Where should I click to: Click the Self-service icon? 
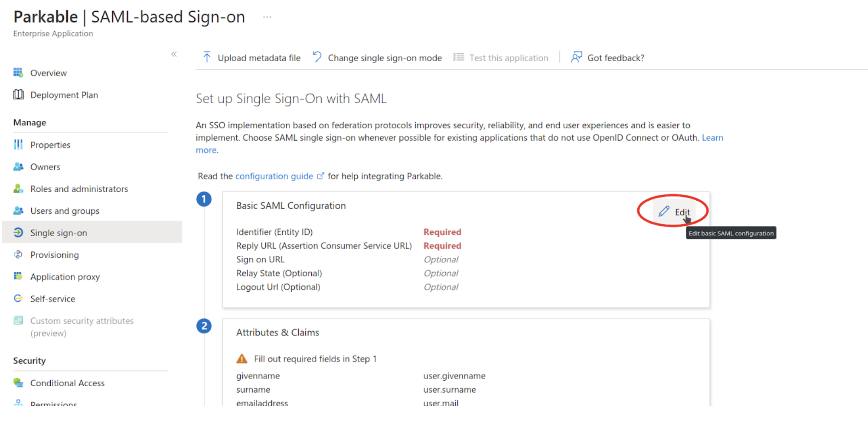(18, 298)
